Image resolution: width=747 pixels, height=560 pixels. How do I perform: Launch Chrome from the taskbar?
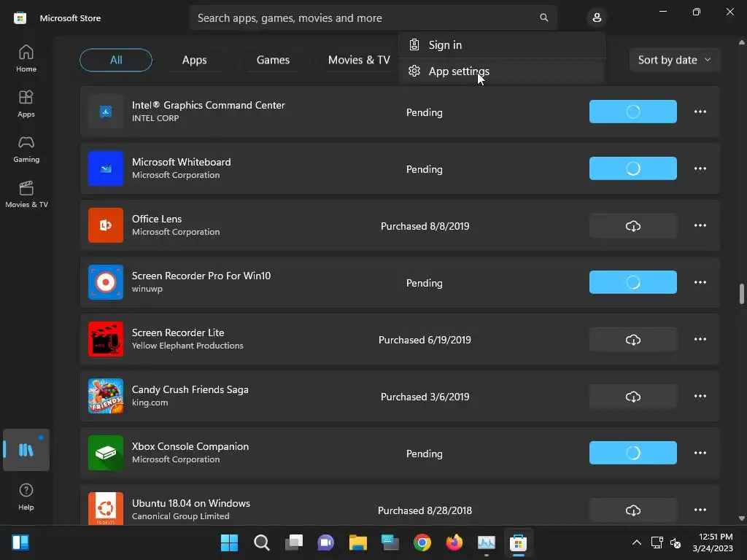422,542
